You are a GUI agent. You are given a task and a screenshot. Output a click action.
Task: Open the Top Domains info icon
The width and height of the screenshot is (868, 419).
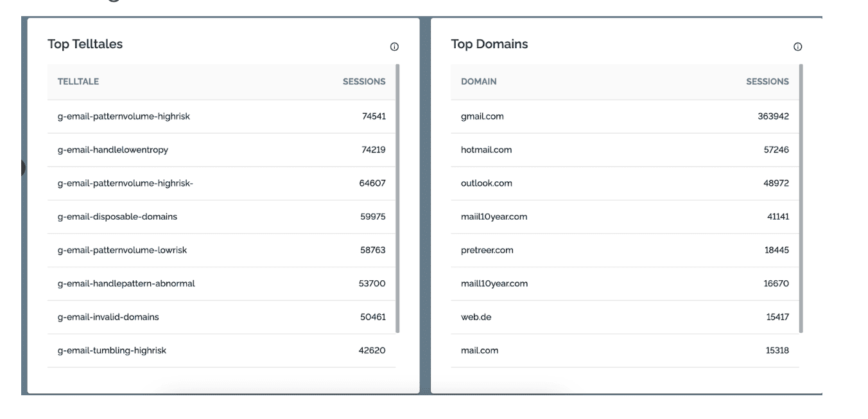(x=797, y=47)
